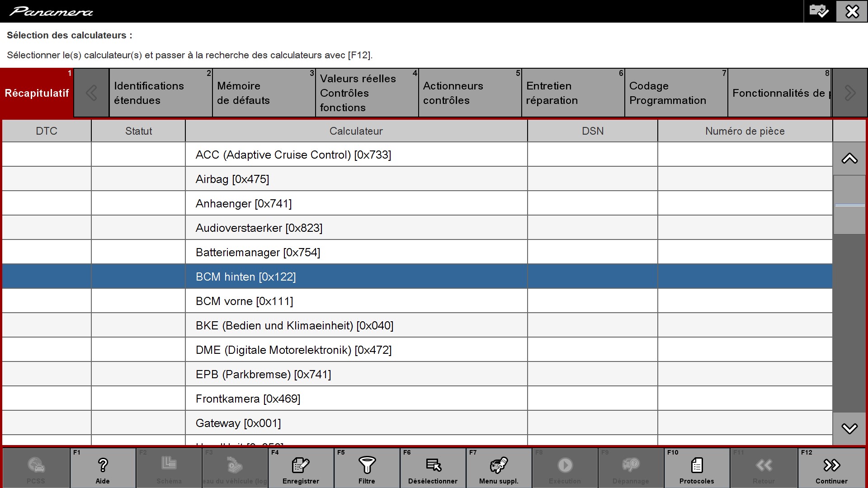868x488 pixels.
Task: Click Enregistrer to save
Action: [301, 468]
